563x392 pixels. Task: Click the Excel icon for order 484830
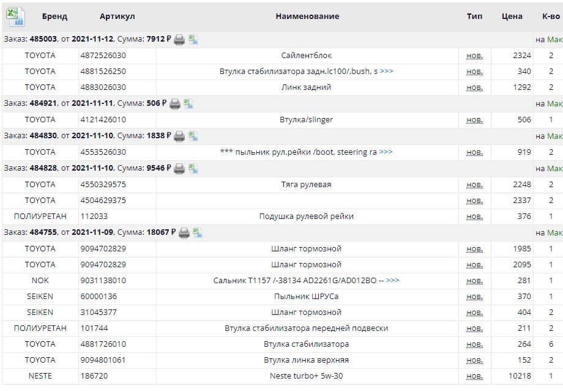pos(193,136)
